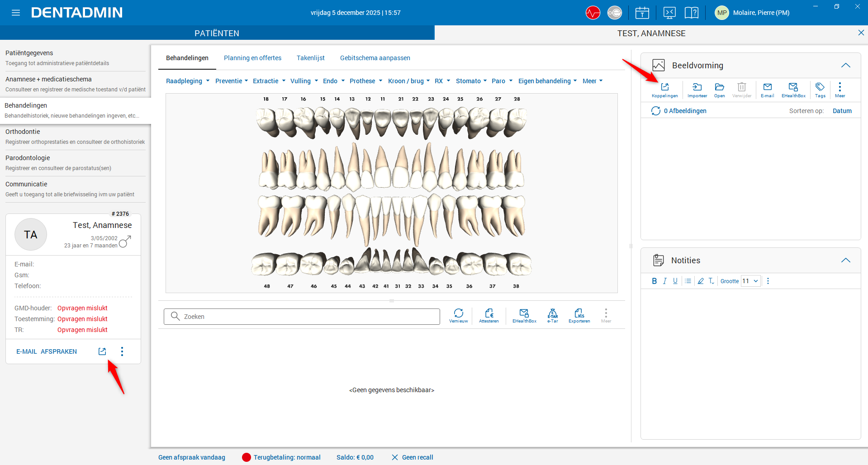Click the AFSPRAKEN link in the patient card
The height and width of the screenshot is (465, 868).
tap(59, 351)
